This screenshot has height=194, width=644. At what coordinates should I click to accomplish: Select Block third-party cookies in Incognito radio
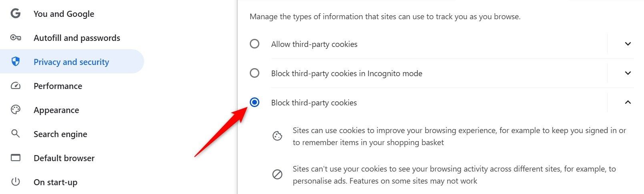255,73
